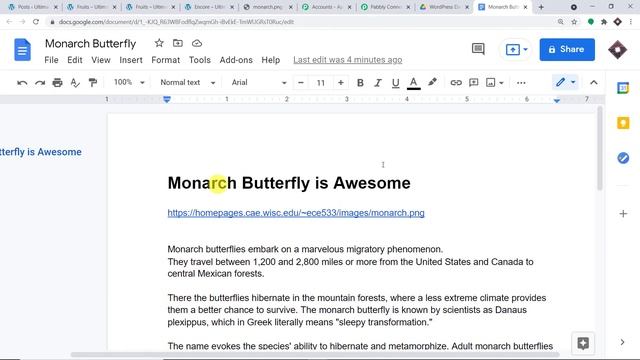Open the View menu
This screenshot has width=640, height=360.
(x=101, y=60)
